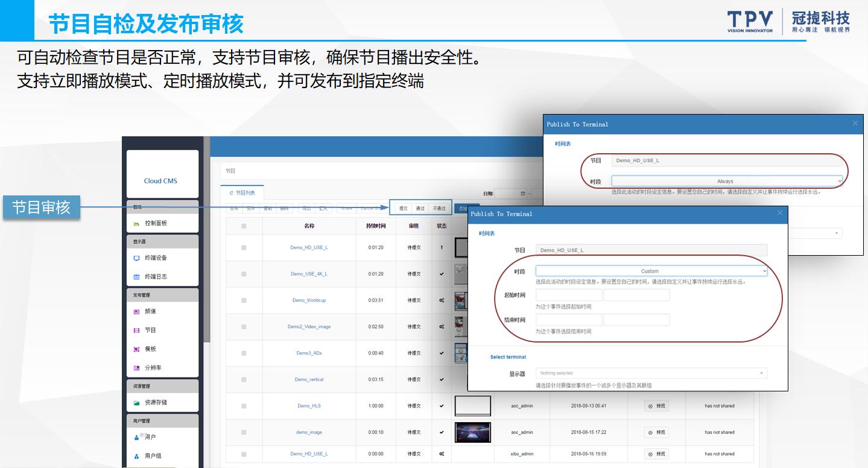868x468 pixels.
Task: Open the 用户组 user group icon
Action: pyautogui.click(x=136, y=456)
